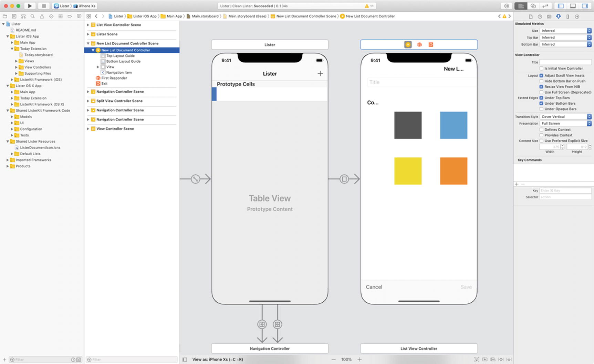Enable Hide Bottom Bar on Push

[541, 81]
